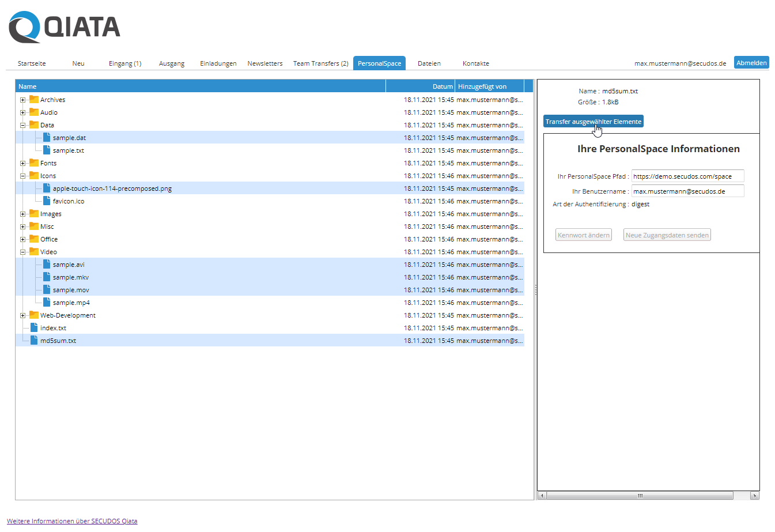775x532 pixels.
Task: Click the sample.dat file icon
Action: click(x=47, y=138)
